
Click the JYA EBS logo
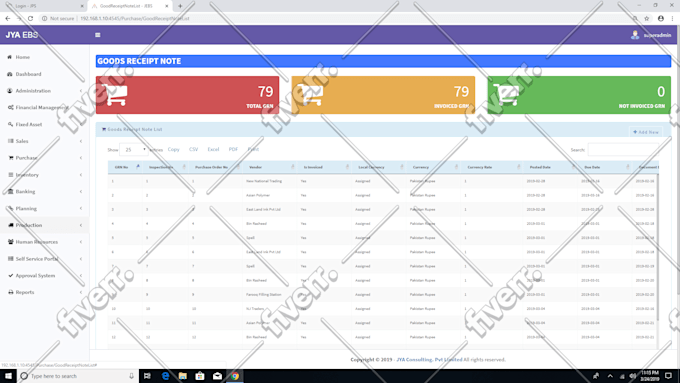[x=22, y=35]
